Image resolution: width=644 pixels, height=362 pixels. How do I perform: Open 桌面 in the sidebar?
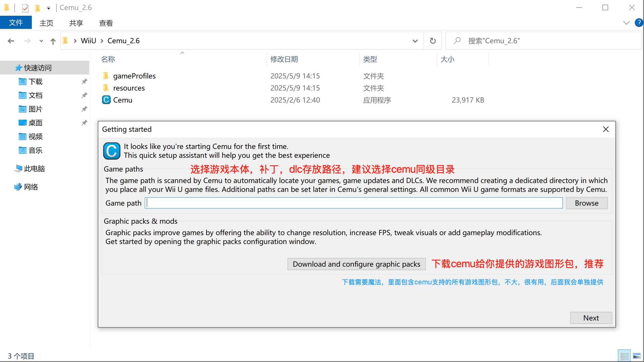(36, 123)
